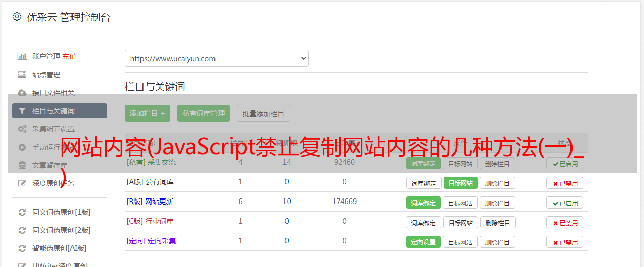Screen dimensions: 644x267
Task: Click the play circle icon beside 手动运行
Action: (22, 147)
